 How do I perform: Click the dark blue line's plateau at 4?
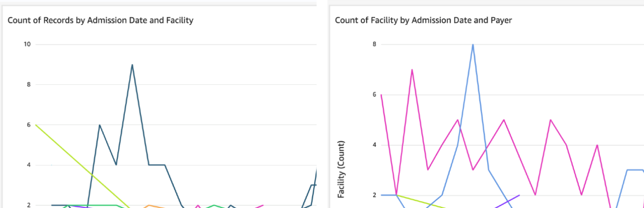pos(157,165)
